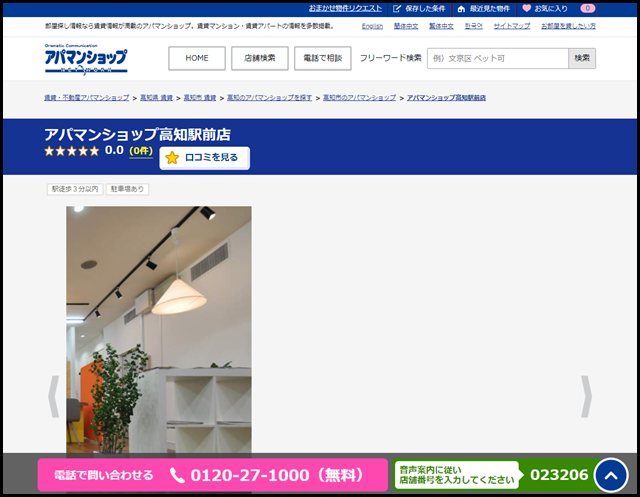The width and height of the screenshot is (640, 497).
Task: Click the shop interior photo
Action: 159,330
